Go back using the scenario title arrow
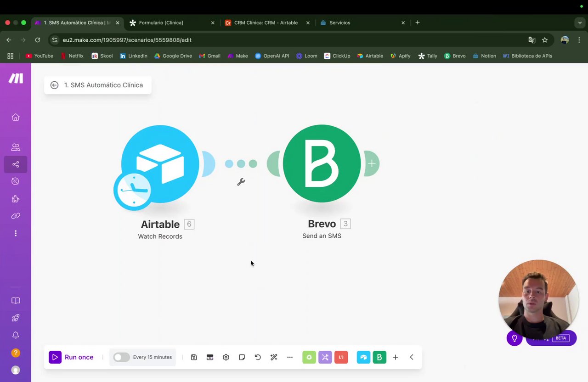 click(54, 85)
